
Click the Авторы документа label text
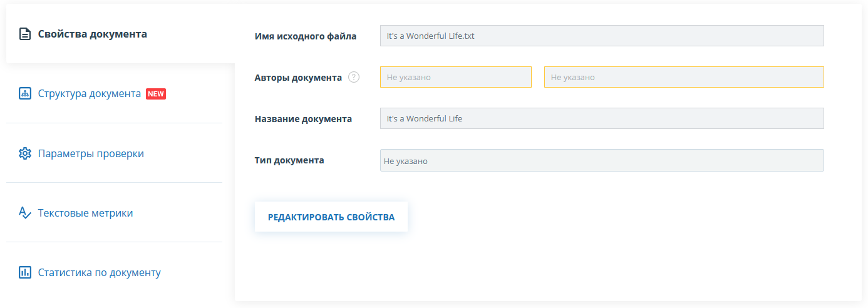pos(298,78)
